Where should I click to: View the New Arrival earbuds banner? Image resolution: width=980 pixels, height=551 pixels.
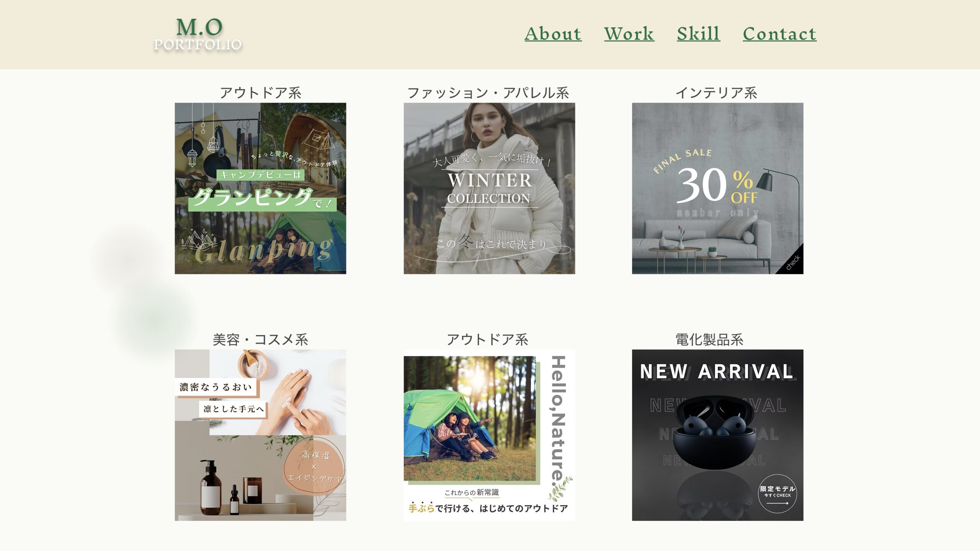coord(717,435)
